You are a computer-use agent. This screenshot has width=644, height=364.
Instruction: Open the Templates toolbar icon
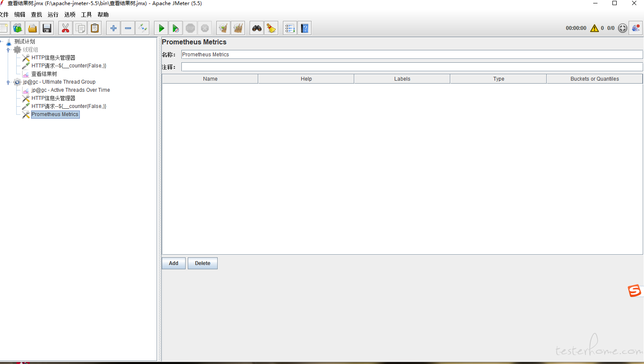tap(17, 28)
